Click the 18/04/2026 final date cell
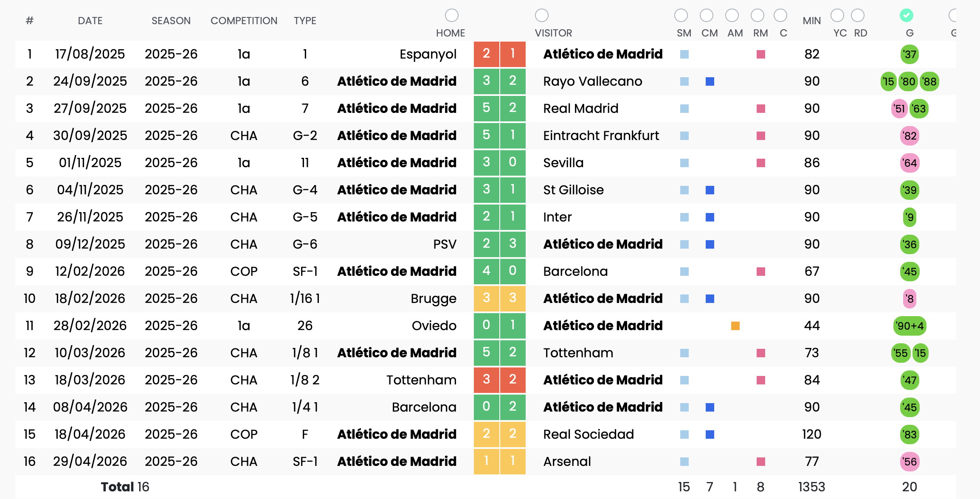The image size is (980, 499). pyautogui.click(x=90, y=435)
